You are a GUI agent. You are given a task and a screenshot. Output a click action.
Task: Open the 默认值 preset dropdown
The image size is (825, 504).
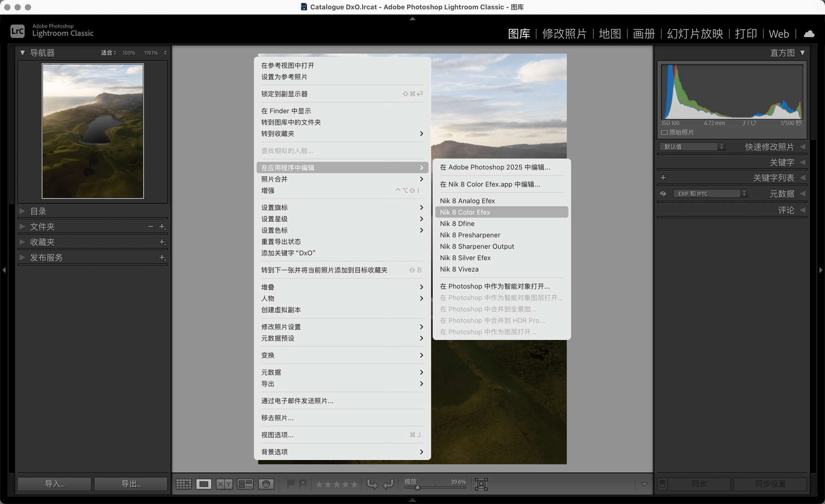click(x=692, y=147)
